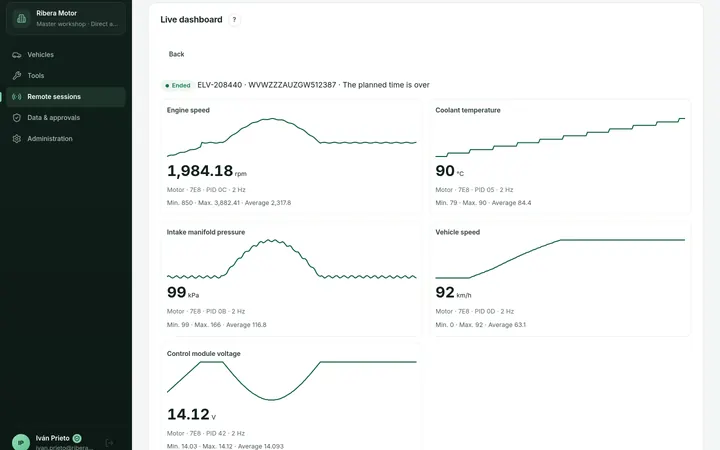
Task: Click 'Motor · 7E8 · PID 05 · 2 Hz' text
Action: 474,190
